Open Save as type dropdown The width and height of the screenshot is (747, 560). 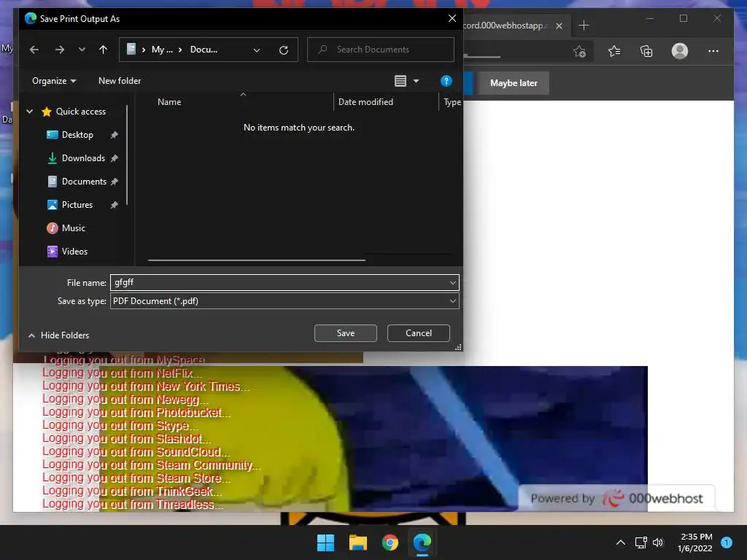click(x=285, y=301)
